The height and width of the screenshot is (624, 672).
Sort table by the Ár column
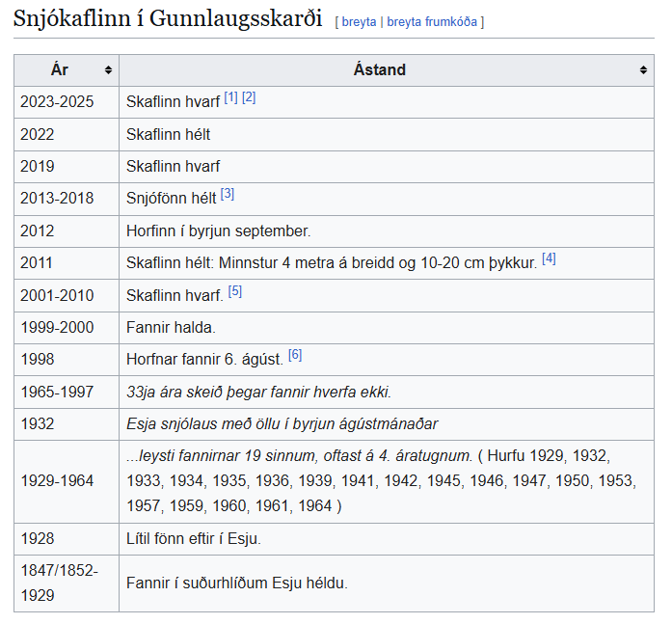point(108,70)
